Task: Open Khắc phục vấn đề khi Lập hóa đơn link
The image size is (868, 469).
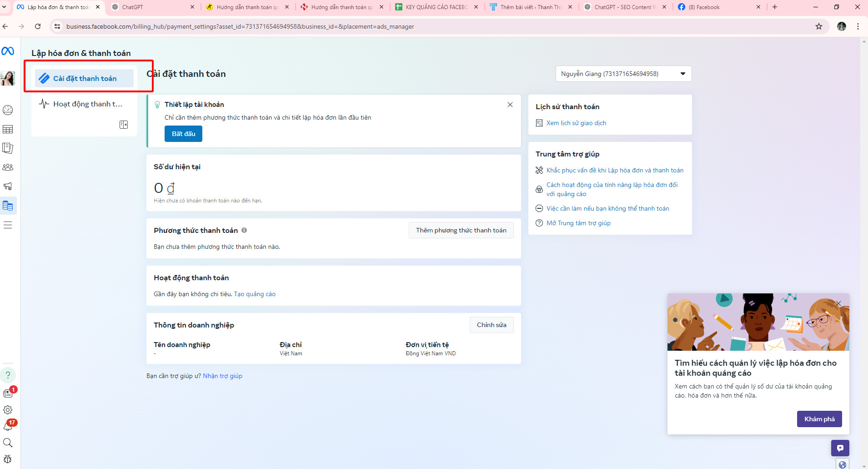Action: (x=615, y=170)
